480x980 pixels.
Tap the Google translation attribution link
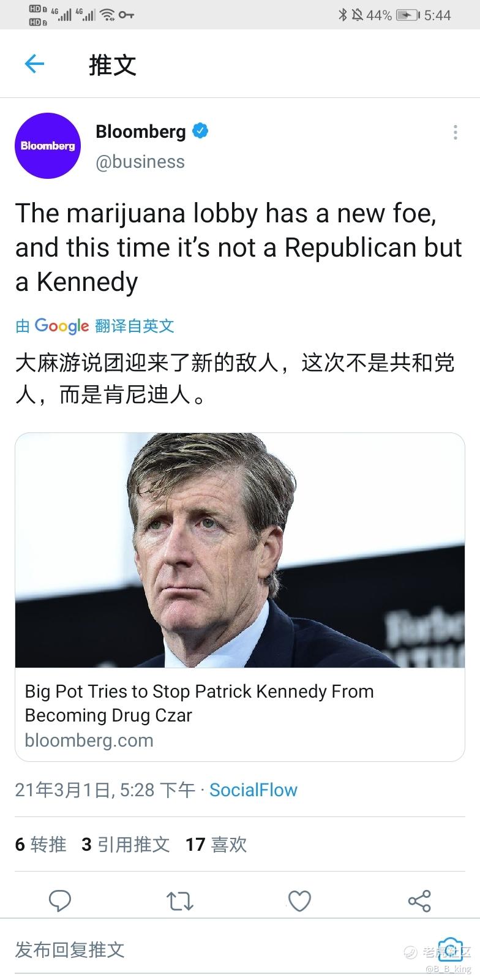[95, 326]
